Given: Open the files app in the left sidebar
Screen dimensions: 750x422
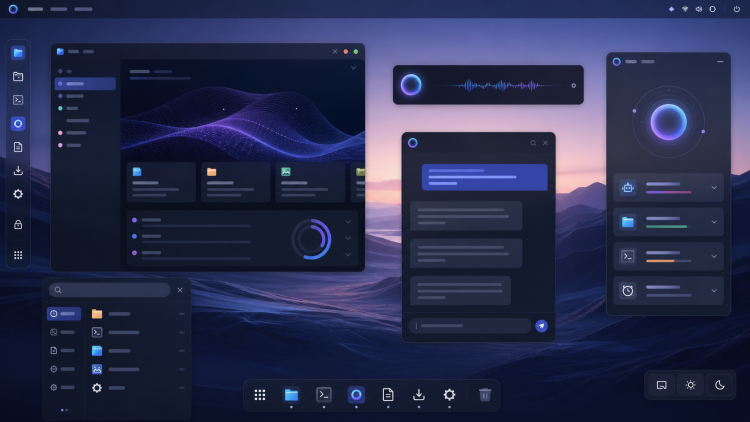Looking at the screenshot, I should pos(18,53).
